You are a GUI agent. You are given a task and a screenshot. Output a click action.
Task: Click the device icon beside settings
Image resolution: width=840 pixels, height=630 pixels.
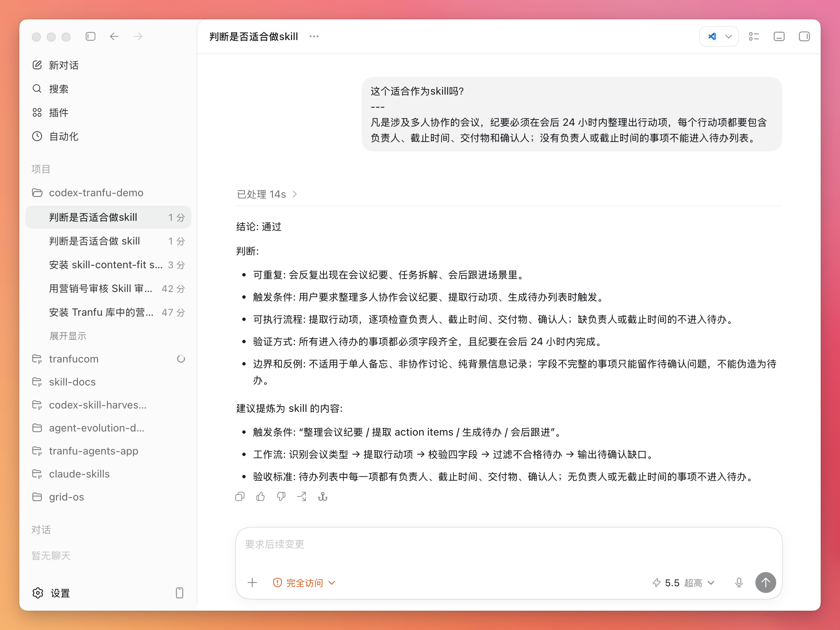coord(180,593)
